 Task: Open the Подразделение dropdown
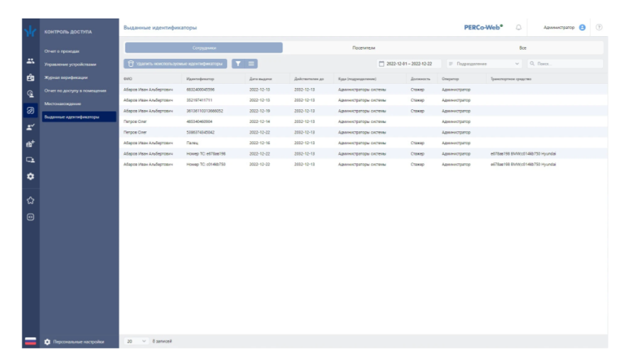484,64
